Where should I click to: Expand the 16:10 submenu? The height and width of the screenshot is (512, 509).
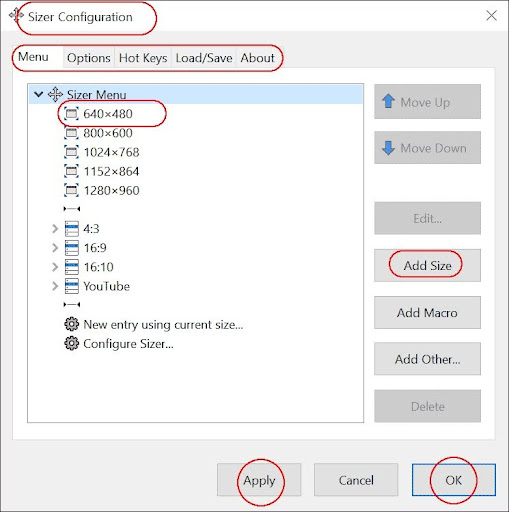coord(55,267)
